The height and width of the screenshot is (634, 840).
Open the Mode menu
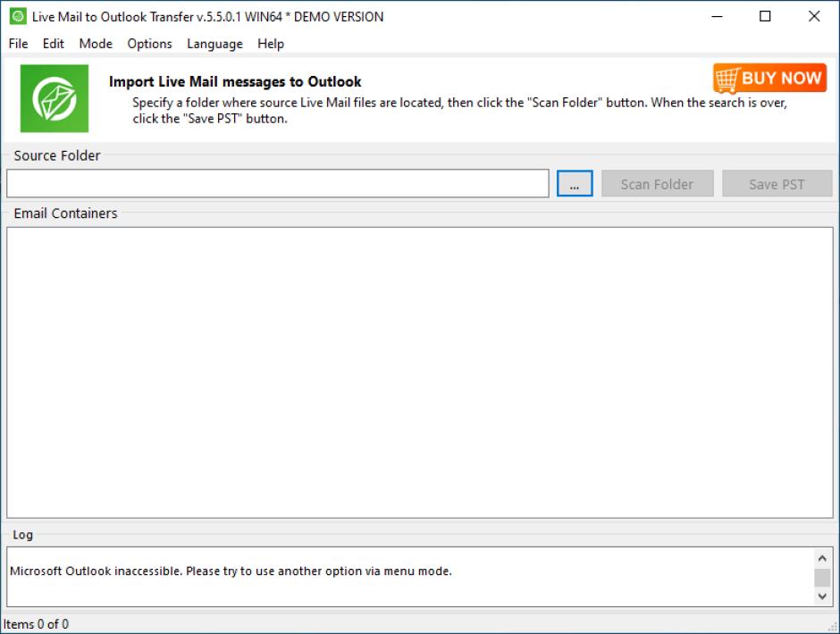[x=96, y=44]
